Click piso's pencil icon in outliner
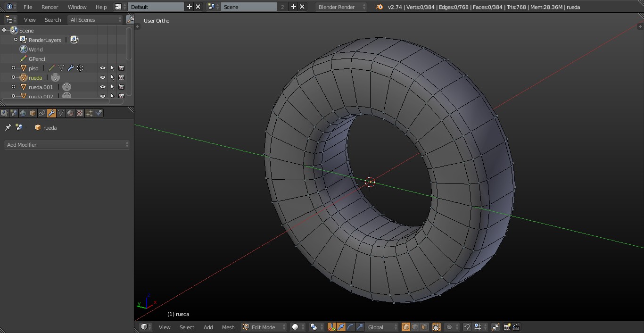The image size is (644, 333). click(x=52, y=68)
